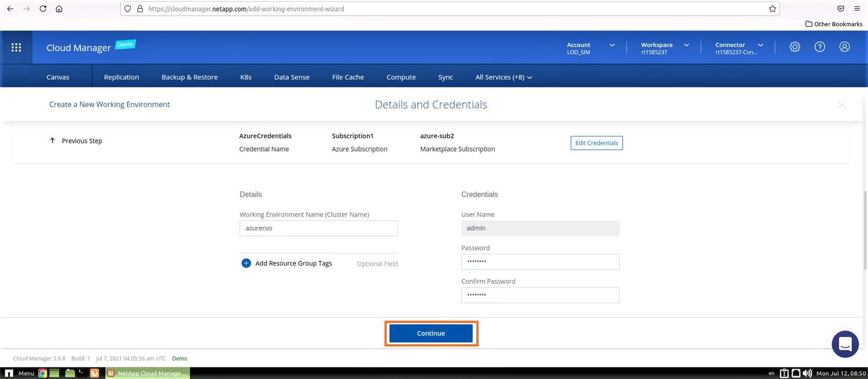The image size is (868, 379).
Task: Click the Edit Credentials button
Action: [596, 143]
